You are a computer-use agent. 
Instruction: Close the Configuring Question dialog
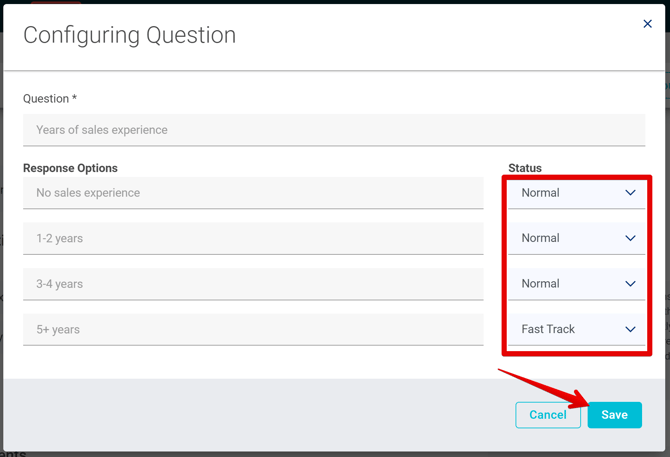pyautogui.click(x=647, y=24)
